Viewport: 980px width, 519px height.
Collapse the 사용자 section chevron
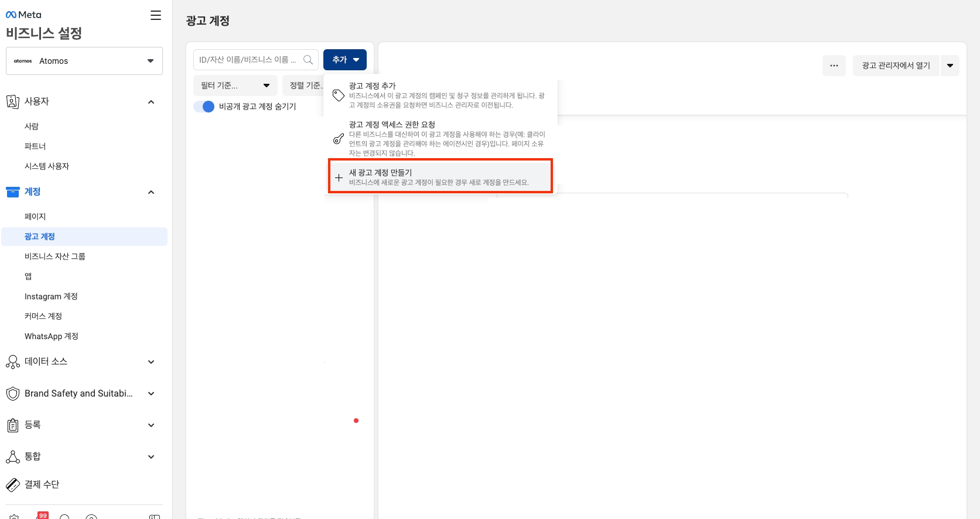151,102
